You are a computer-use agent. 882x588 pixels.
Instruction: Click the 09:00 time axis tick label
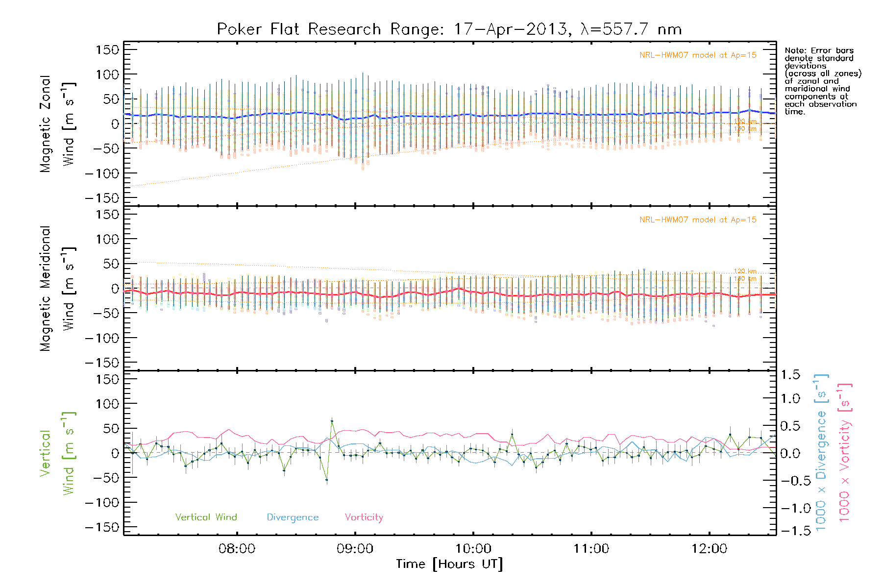click(x=355, y=549)
